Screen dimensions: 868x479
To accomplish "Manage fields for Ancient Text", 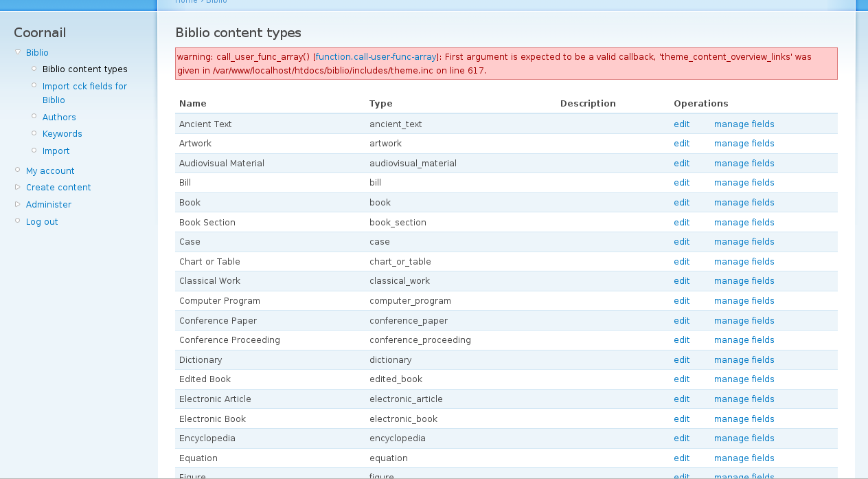I will click(x=744, y=124).
